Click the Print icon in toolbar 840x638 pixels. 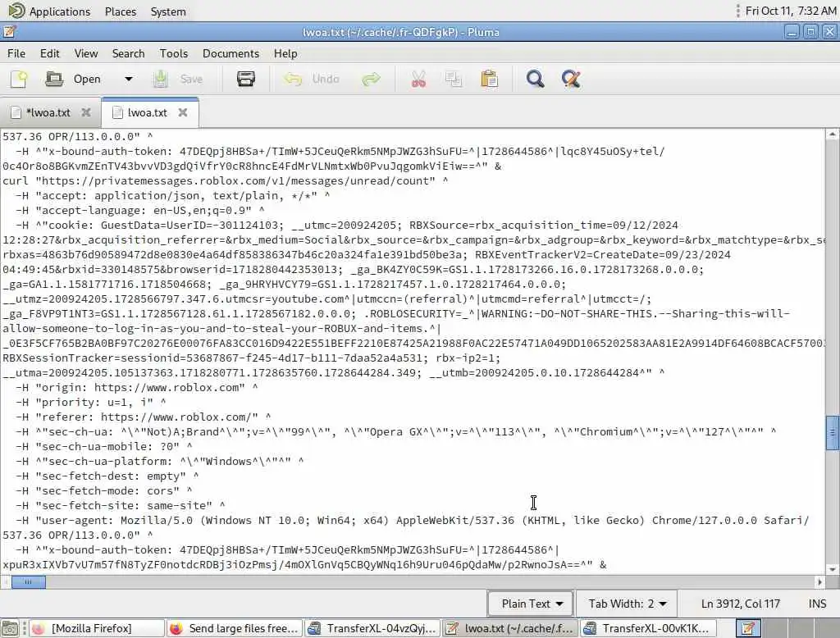tap(246, 80)
